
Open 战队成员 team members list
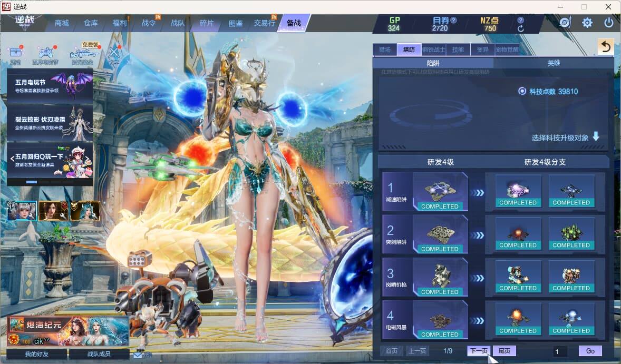pos(99,353)
